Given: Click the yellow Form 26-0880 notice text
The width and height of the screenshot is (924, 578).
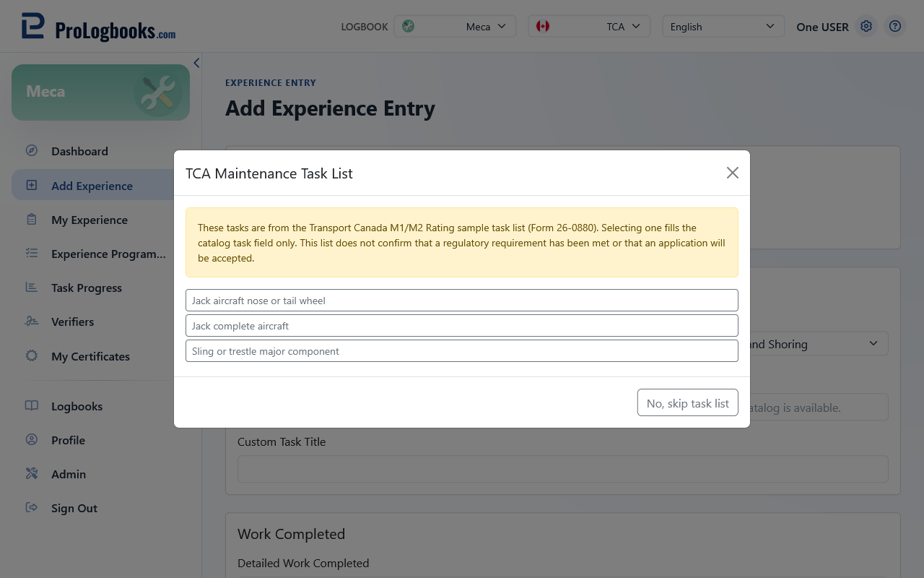Looking at the screenshot, I should point(462,243).
